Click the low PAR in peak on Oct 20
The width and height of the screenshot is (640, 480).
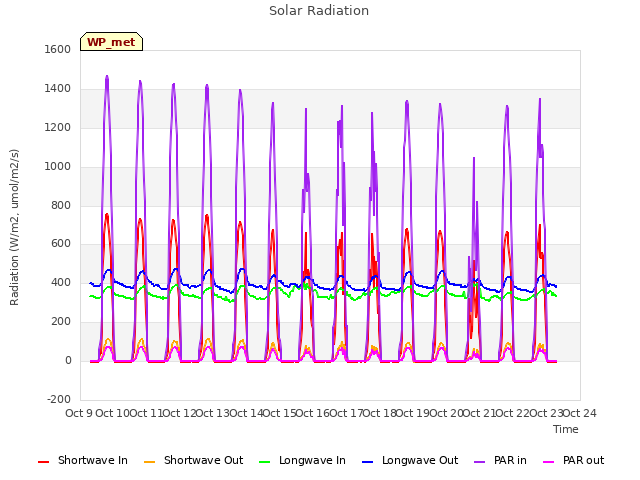click(474, 158)
